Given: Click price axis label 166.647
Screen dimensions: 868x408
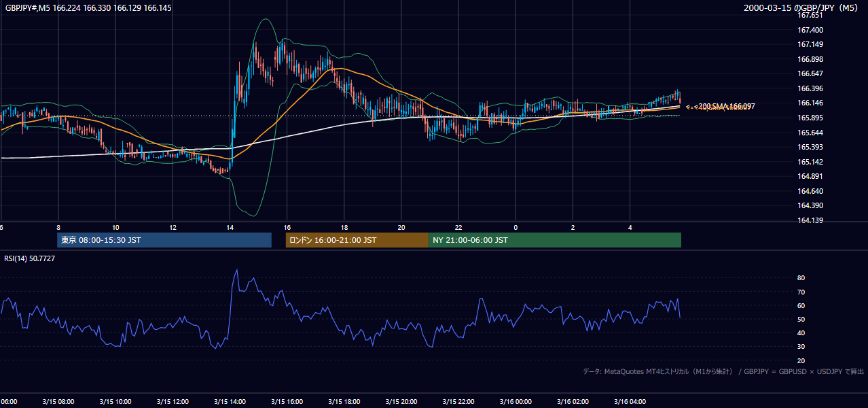Looking at the screenshot, I should pos(811,73).
